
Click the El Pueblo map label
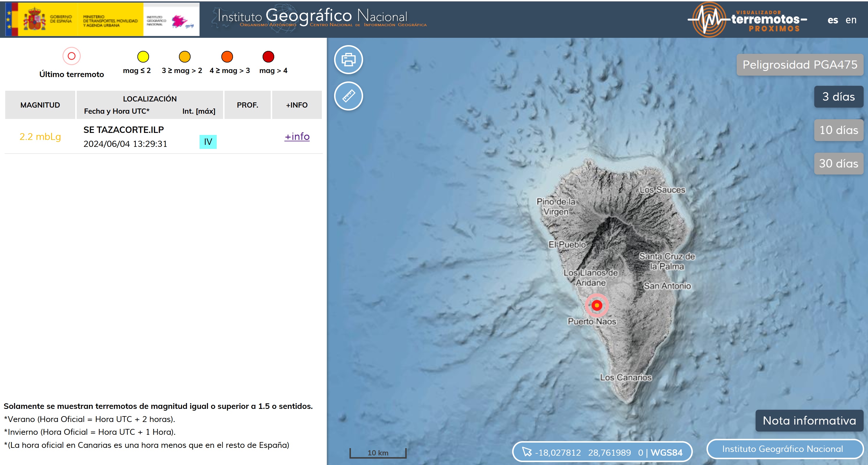point(567,245)
